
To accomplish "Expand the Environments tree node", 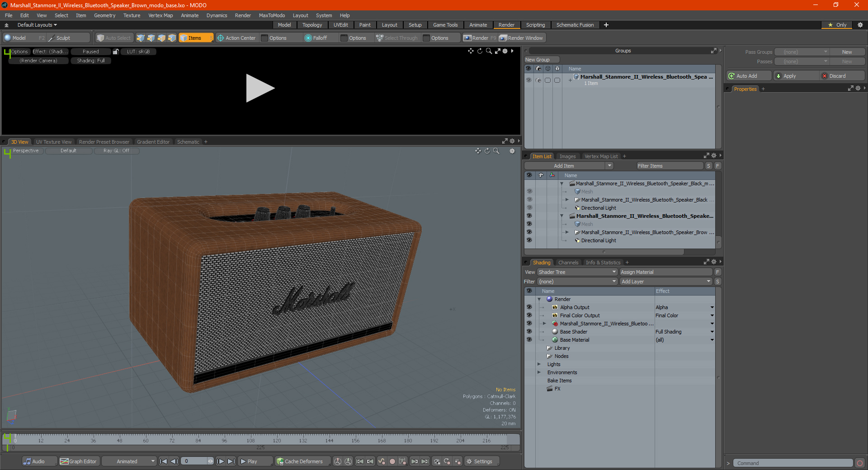I will (539, 372).
